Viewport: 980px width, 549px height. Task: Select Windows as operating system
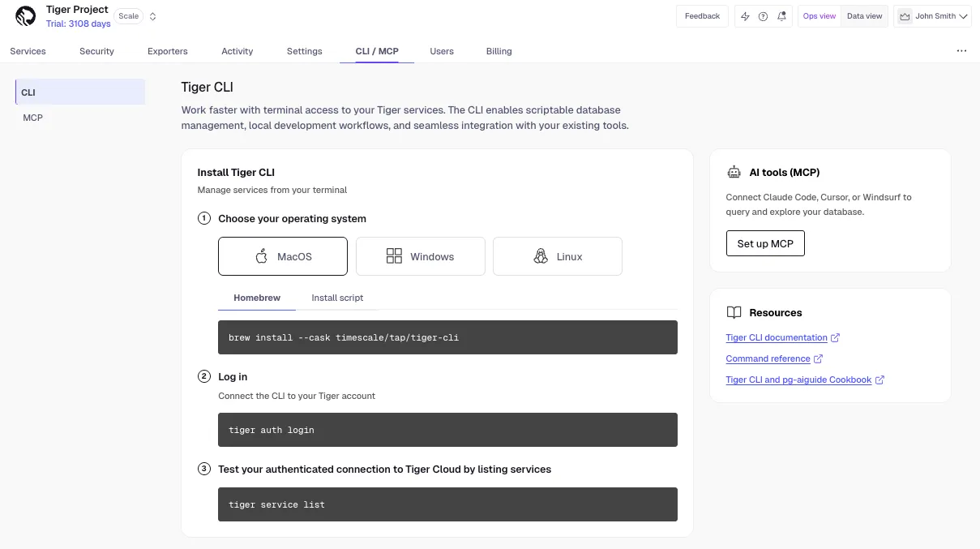point(421,256)
